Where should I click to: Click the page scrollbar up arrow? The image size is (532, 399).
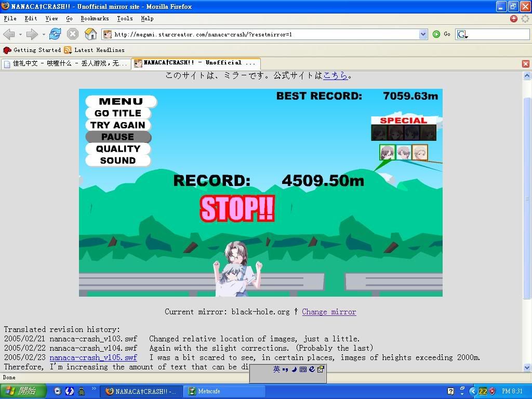527,75
